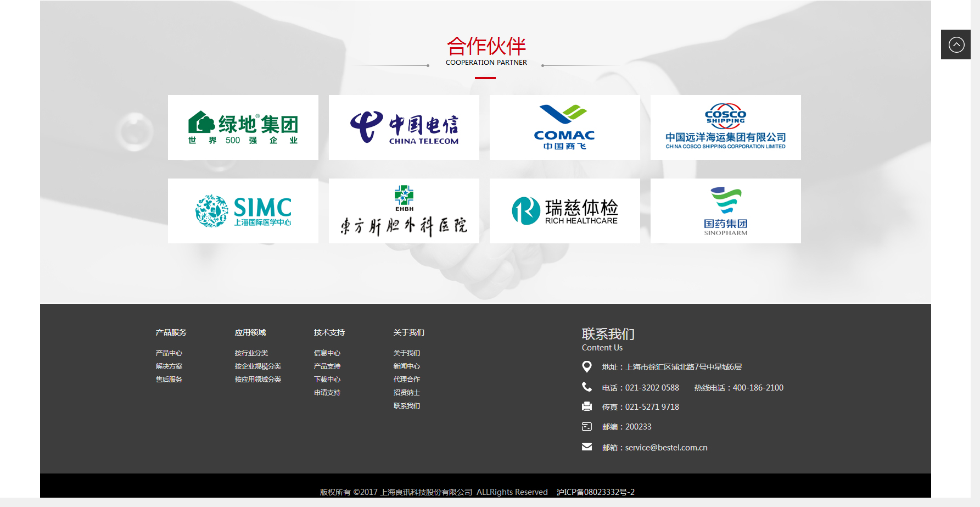
Task: Click the Sinopharm partner logo
Action: point(725,211)
